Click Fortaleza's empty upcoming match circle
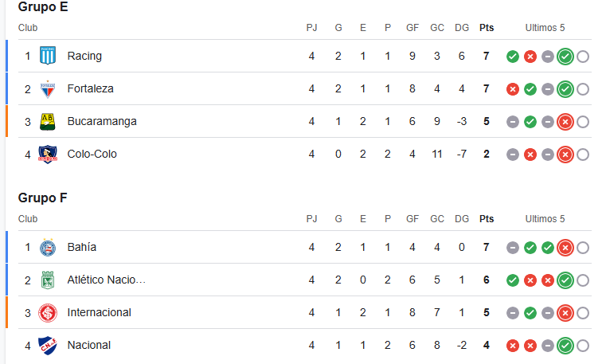The image size is (602, 364). [583, 89]
